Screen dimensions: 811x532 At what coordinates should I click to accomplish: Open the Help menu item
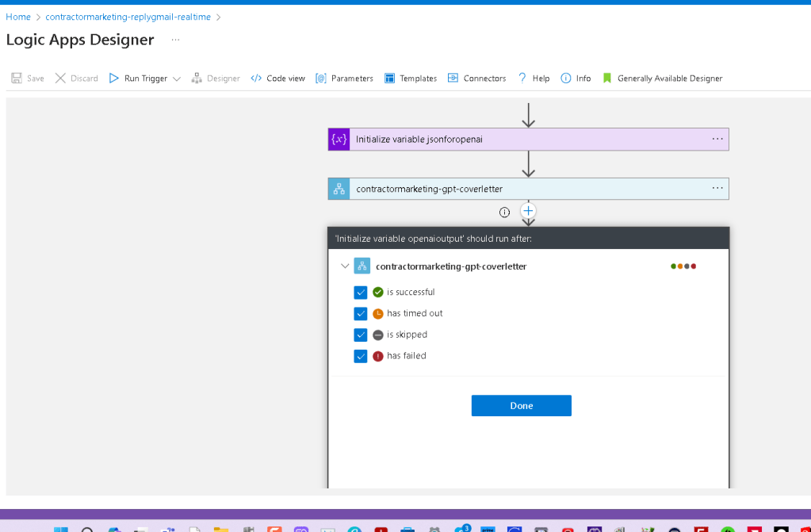pos(541,78)
